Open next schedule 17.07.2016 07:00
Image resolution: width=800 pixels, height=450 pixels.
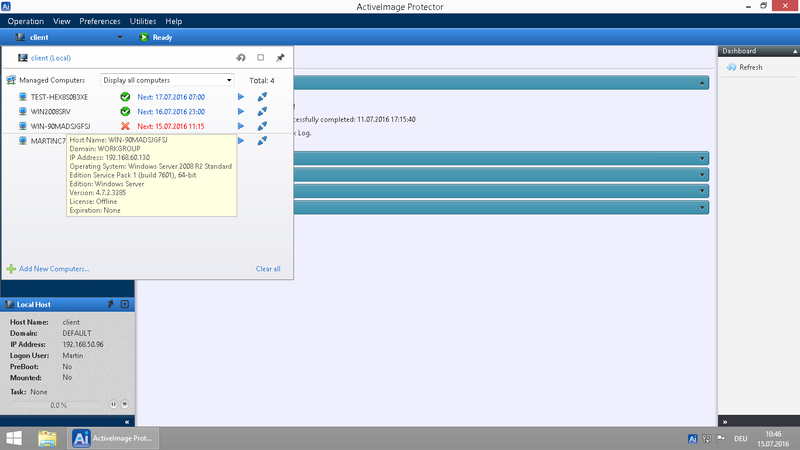pos(171,97)
